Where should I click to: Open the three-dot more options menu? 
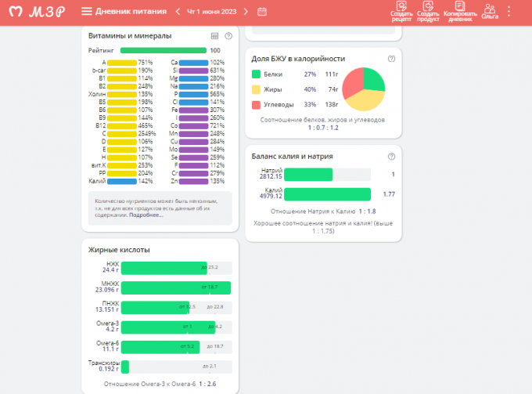(x=509, y=12)
